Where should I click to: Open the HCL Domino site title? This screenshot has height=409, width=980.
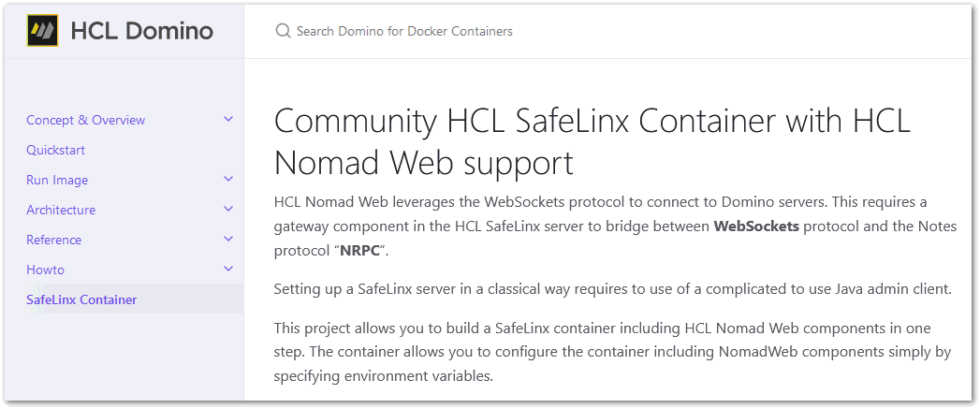pos(141,31)
